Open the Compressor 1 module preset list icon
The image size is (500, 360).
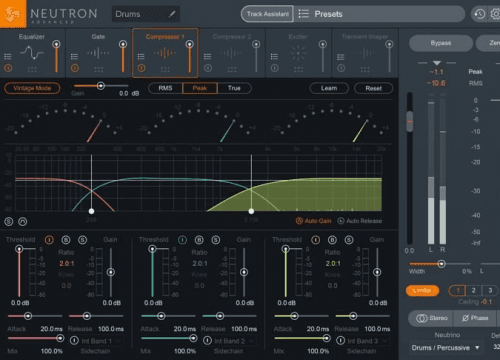[x=141, y=56]
